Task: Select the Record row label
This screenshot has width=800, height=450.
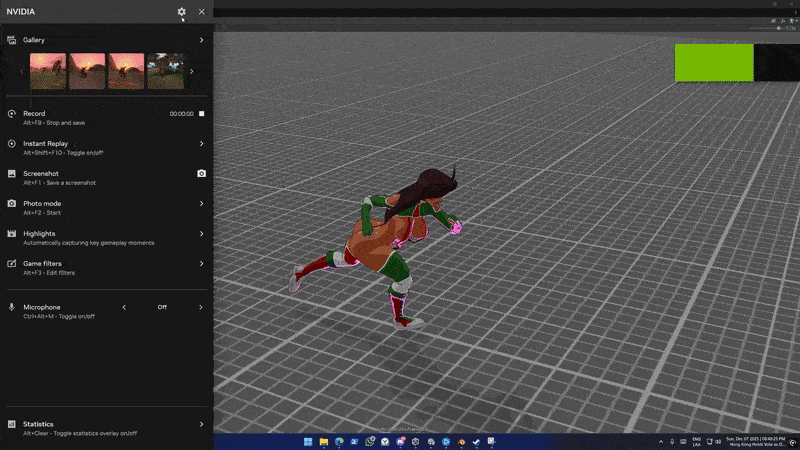Action: coord(34,113)
